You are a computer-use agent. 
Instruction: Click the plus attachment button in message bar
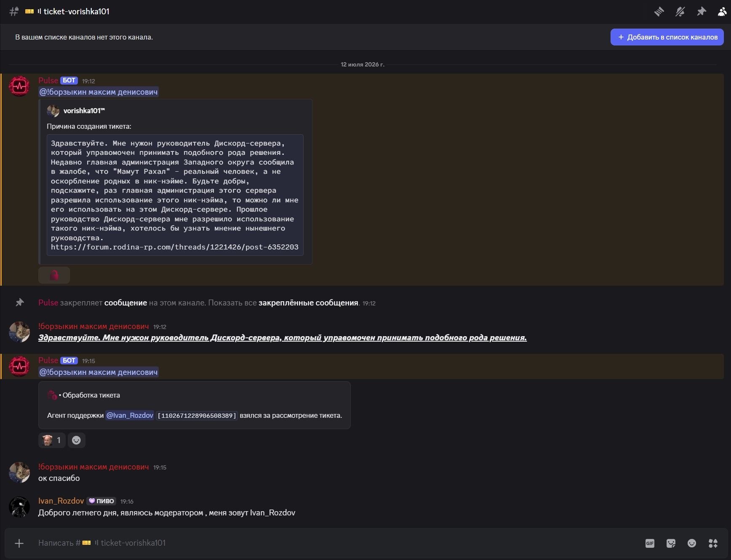[19, 543]
